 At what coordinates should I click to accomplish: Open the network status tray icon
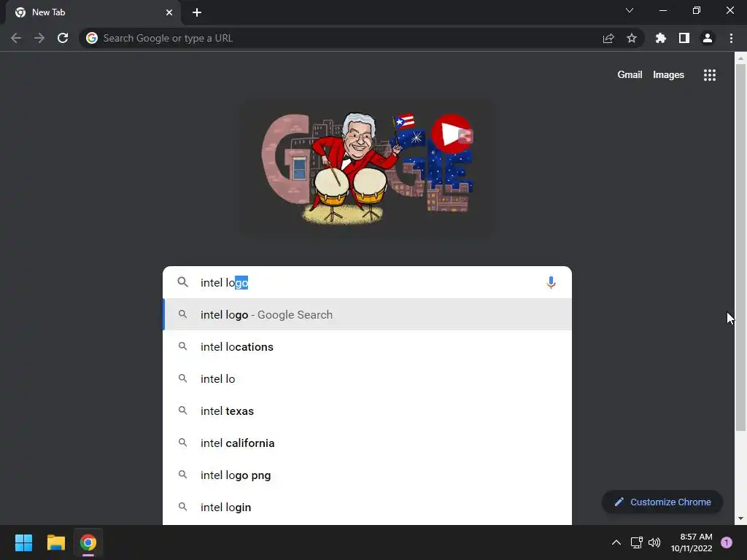coord(636,542)
